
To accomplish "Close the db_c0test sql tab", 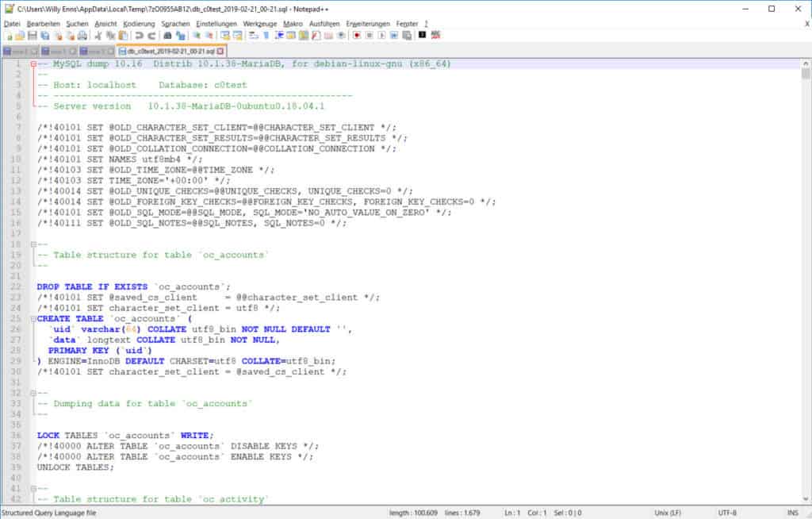I will [221, 51].
